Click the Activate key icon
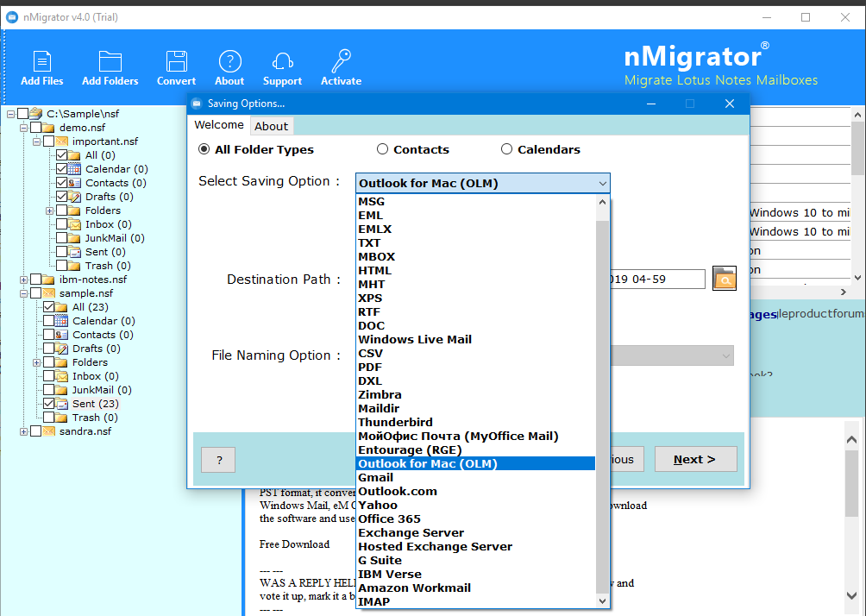The width and height of the screenshot is (866, 616). [x=341, y=61]
